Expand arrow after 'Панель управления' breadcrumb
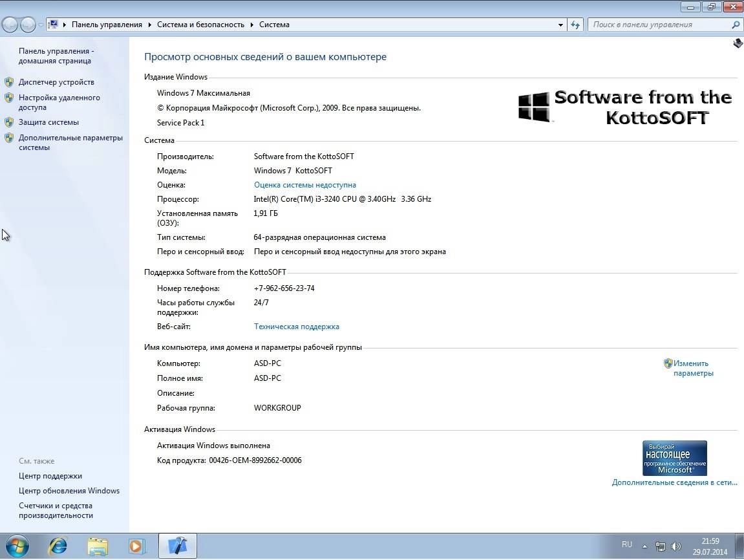Image resolution: width=744 pixels, height=560 pixels. click(149, 25)
